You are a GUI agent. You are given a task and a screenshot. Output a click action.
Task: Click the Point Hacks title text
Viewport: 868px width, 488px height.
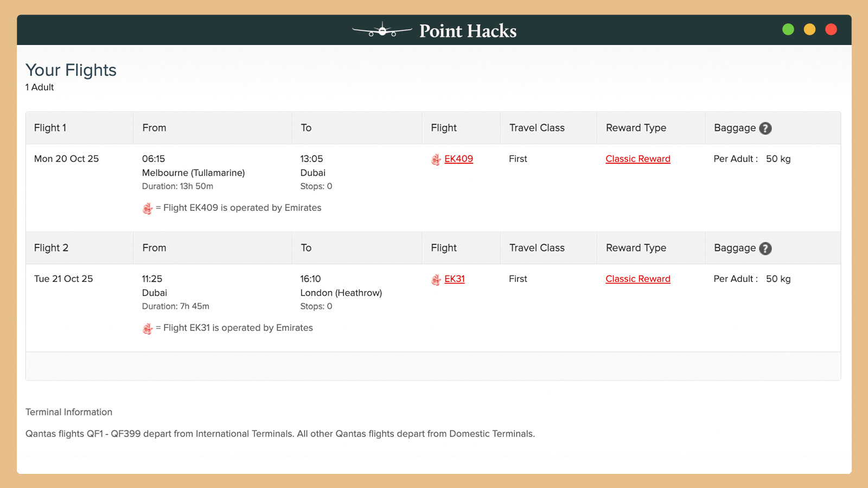click(468, 31)
